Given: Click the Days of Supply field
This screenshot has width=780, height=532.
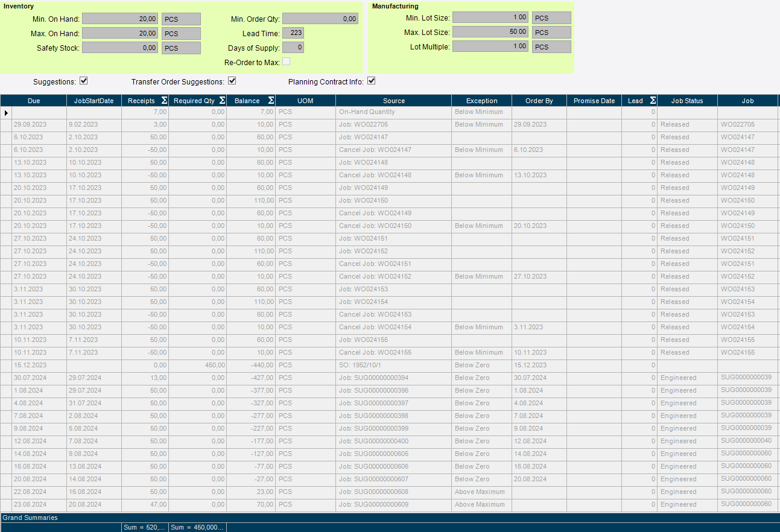Looking at the screenshot, I should pos(293,48).
